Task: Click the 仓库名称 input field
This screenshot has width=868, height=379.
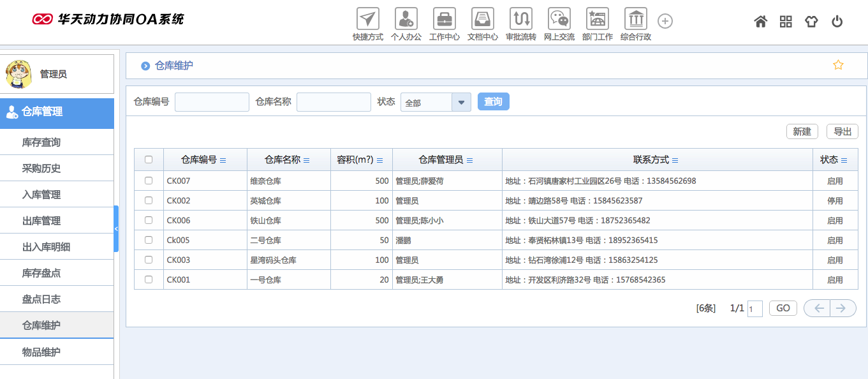Action: [334, 102]
